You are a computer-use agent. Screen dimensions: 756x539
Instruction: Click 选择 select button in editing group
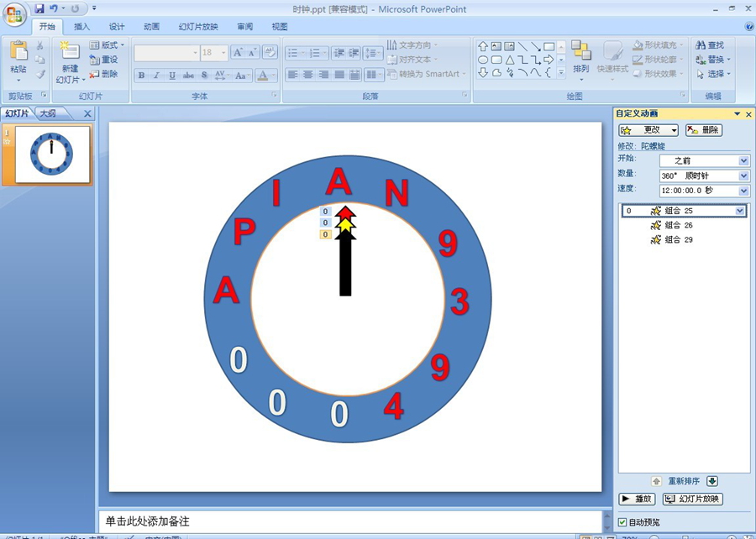[x=712, y=74]
